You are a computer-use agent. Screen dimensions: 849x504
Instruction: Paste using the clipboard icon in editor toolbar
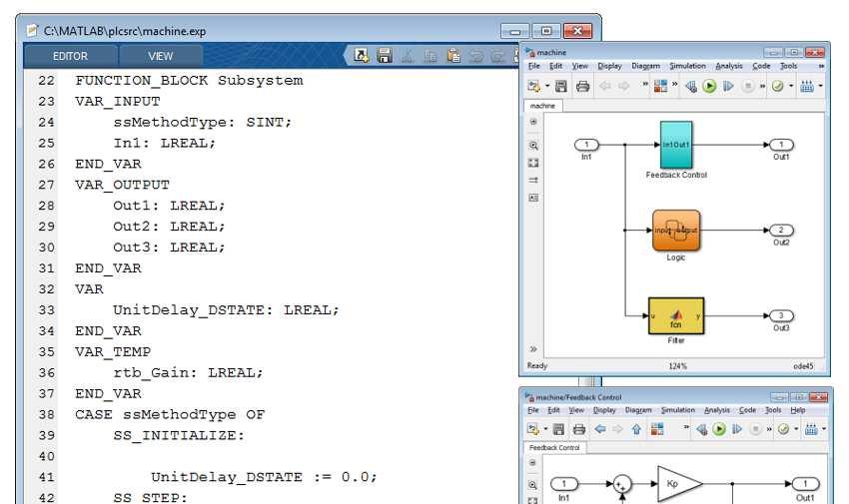click(x=453, y=55)
